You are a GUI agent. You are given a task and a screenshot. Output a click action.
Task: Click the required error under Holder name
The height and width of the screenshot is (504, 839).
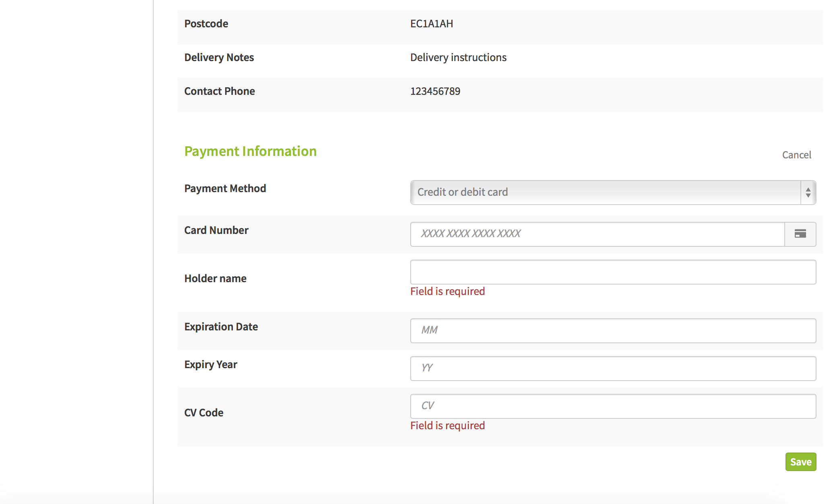tap(447, 291)
